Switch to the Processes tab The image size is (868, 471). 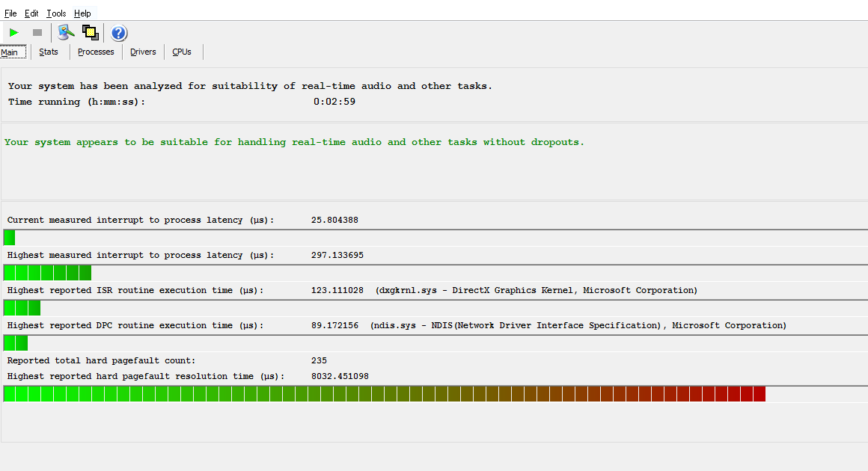[96, 52]
